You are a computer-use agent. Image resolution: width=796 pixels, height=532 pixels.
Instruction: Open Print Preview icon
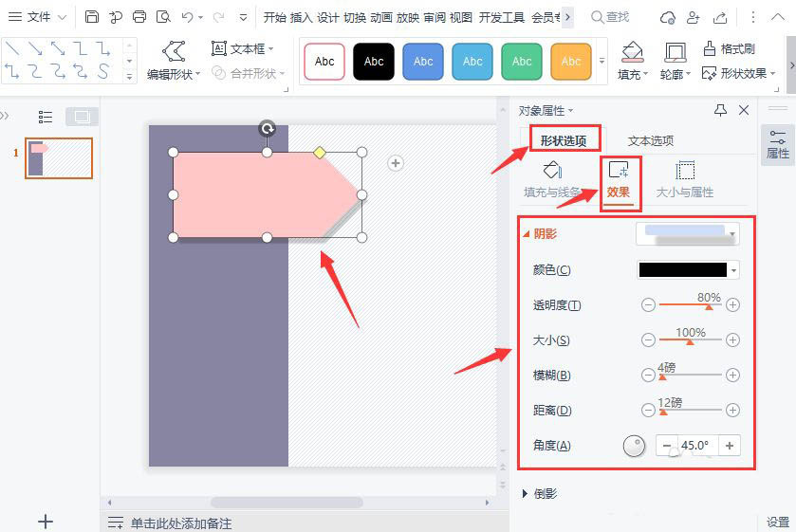click(163, 17)
